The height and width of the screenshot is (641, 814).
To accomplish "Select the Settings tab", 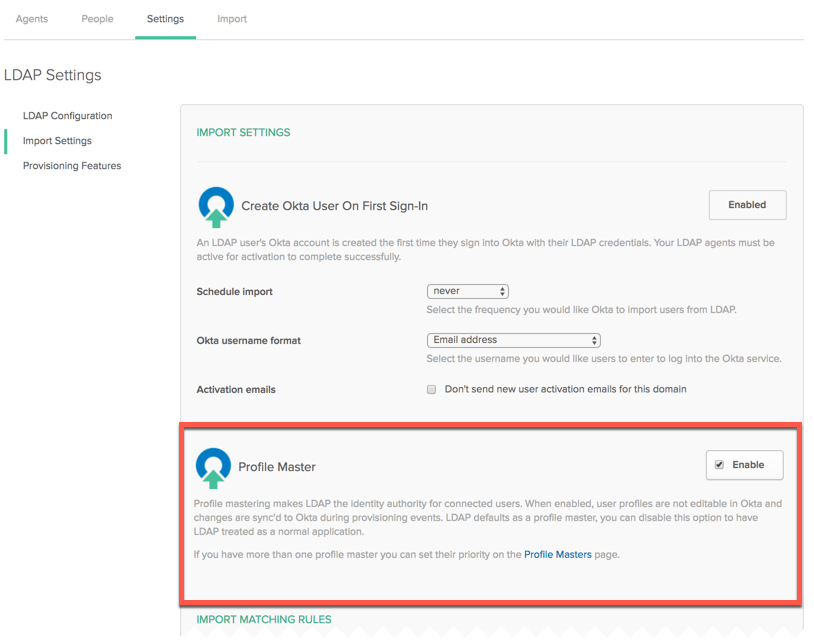I will tap(165, 19).
